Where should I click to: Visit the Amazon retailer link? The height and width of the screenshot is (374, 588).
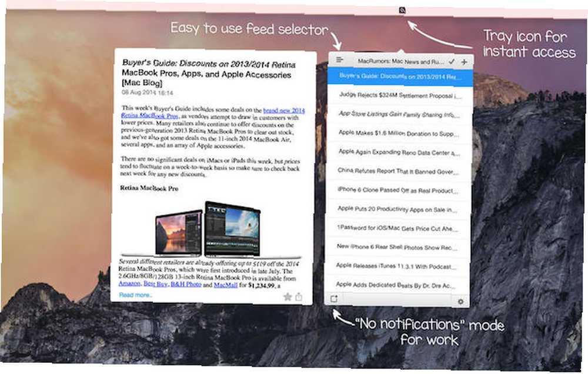point(129,283)
